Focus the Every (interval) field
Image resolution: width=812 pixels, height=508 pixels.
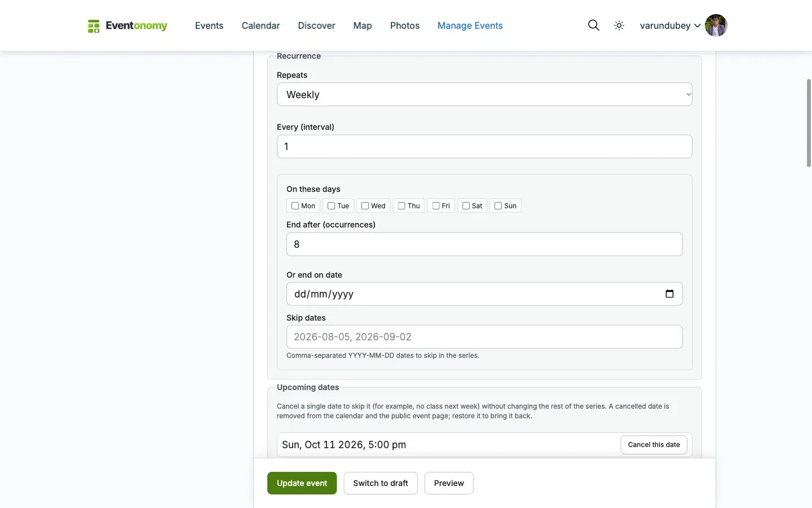pyautogui.click(x=484, y=146)
